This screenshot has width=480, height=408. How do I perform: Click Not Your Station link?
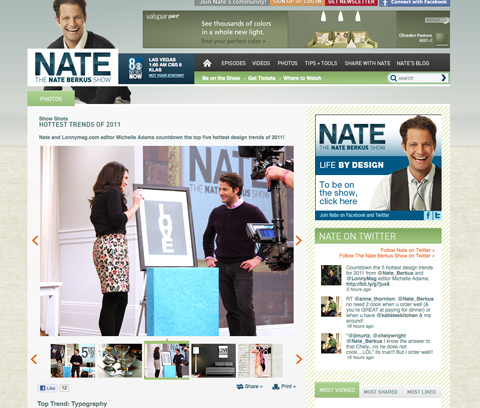click(x=166, y=76)
